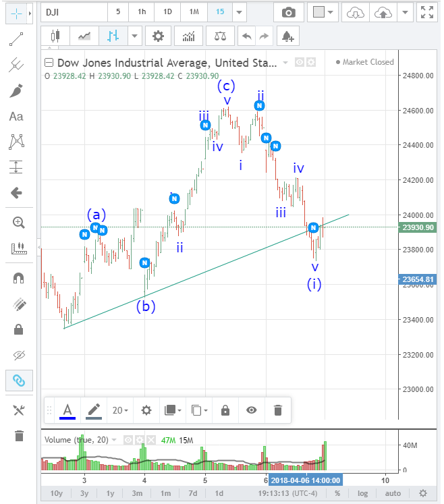Set the time range to 1y
Screen dimensions: 444x504
(110, 493)
